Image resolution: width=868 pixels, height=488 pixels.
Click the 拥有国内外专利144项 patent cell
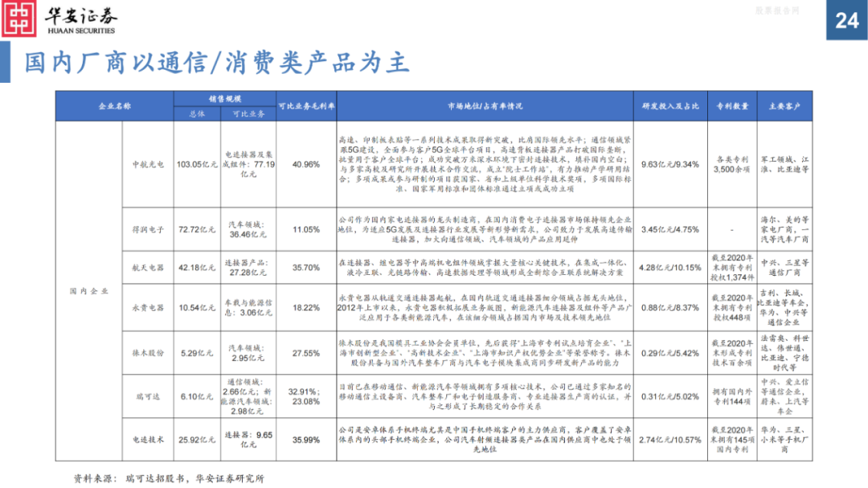click(x=732, y=396)
